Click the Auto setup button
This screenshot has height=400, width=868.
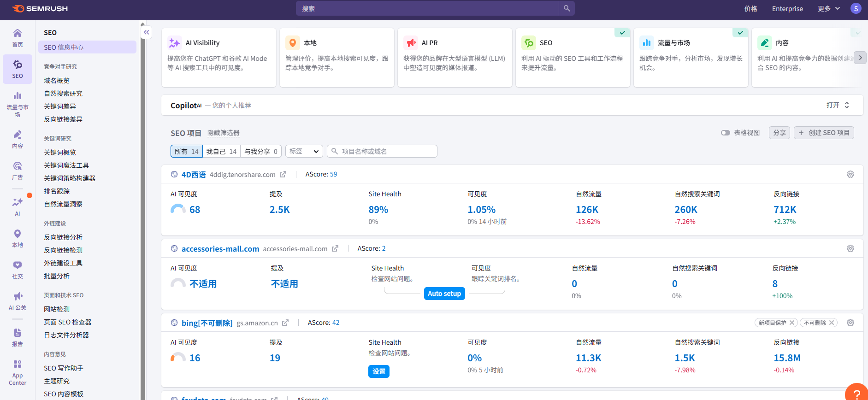pos(444,294)
